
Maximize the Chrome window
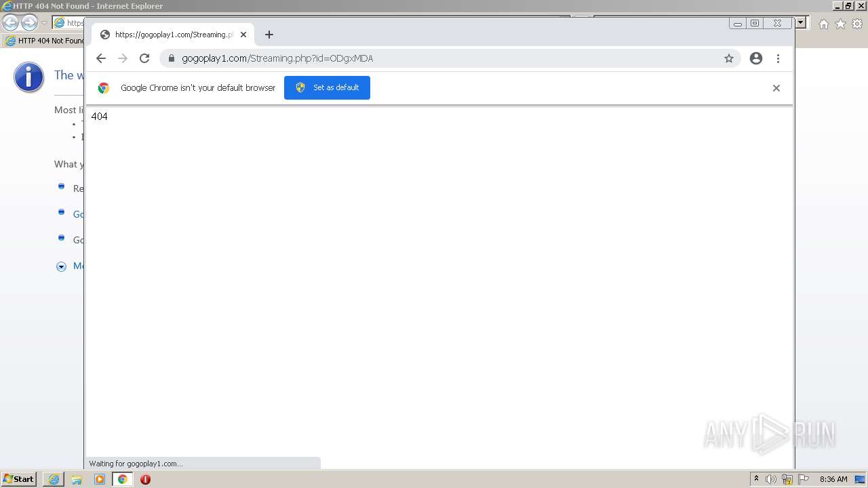pos(755,24)
